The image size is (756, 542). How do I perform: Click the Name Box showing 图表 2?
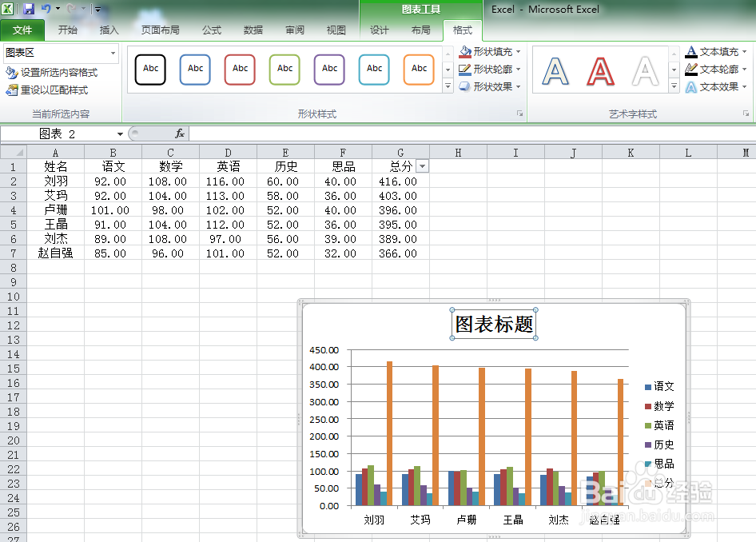point(58,134)
